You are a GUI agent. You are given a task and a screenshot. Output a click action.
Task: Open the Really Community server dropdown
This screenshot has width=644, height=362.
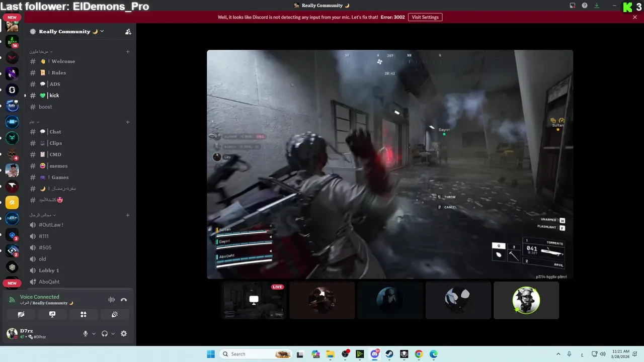tap(70, 31)
